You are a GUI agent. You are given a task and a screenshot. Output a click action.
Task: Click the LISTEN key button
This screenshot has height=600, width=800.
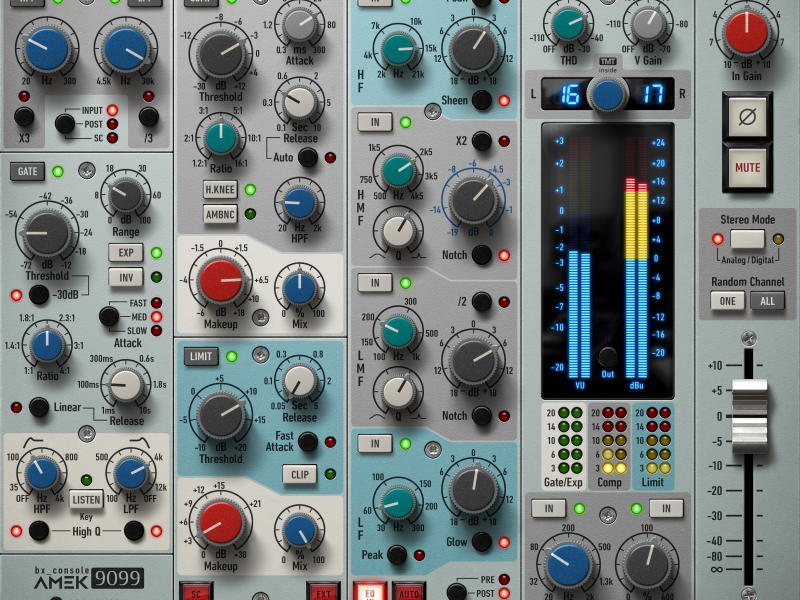tap(86, 499)
